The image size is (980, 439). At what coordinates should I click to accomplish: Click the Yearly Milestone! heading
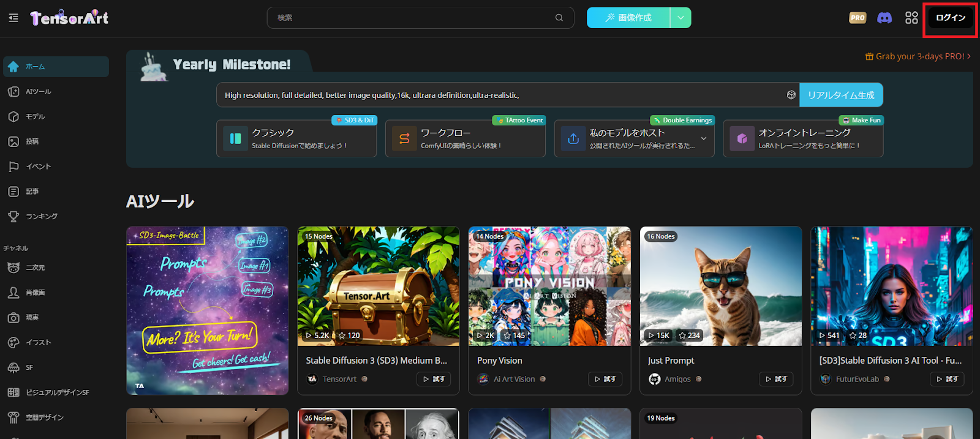tap(232, 64)
